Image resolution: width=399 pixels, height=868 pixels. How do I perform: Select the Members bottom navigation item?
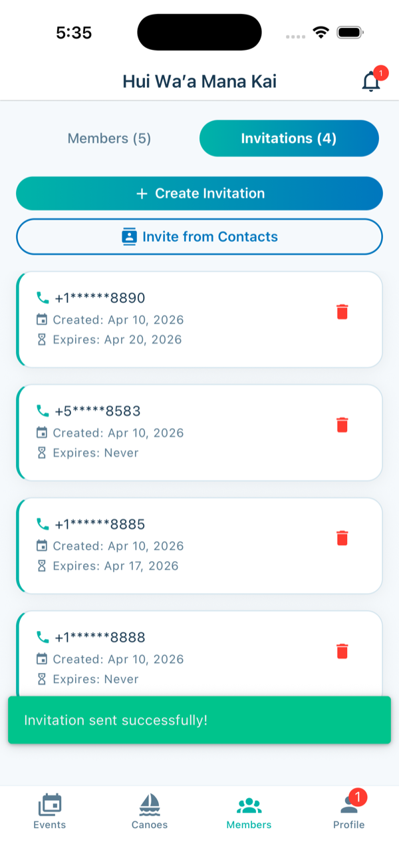click(249, 811)
